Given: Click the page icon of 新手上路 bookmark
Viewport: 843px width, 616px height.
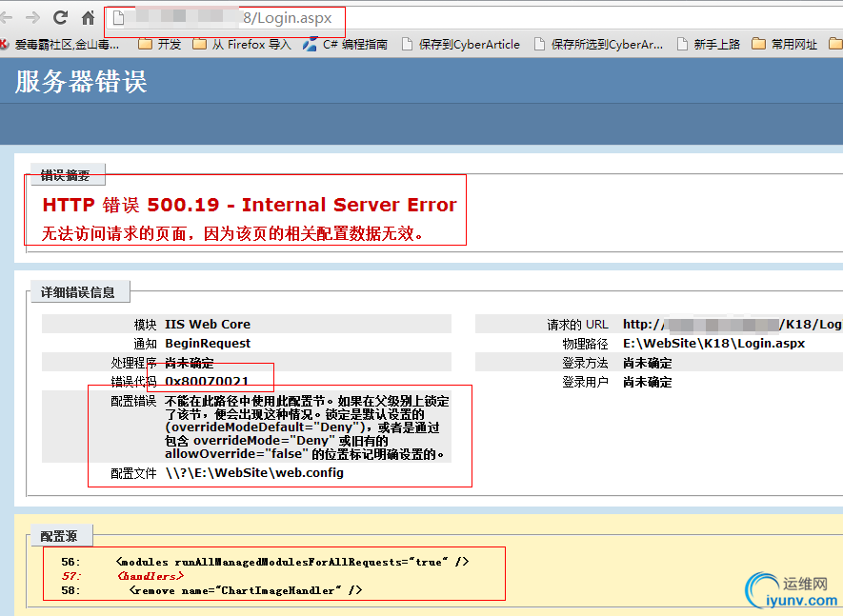Looking at the screenshot, I should (682, 44).
